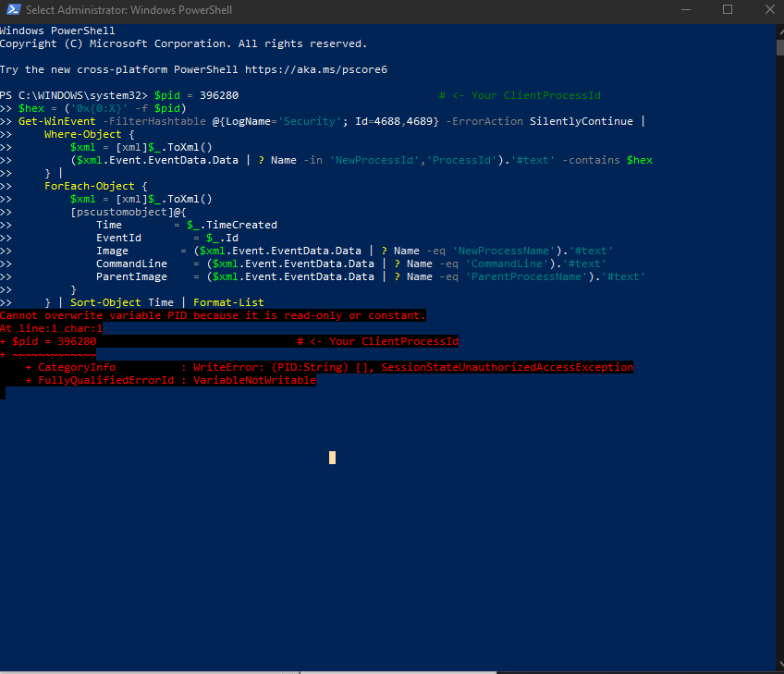Image resolution: width=784 pixels, height=674 pixels.
Task: Click the '+ CategoryInfo' label
Action: [70, 367]
